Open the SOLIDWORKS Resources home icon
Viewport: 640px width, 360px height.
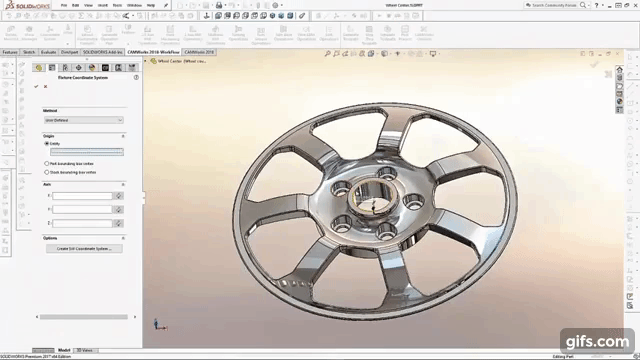pos(620,70)
